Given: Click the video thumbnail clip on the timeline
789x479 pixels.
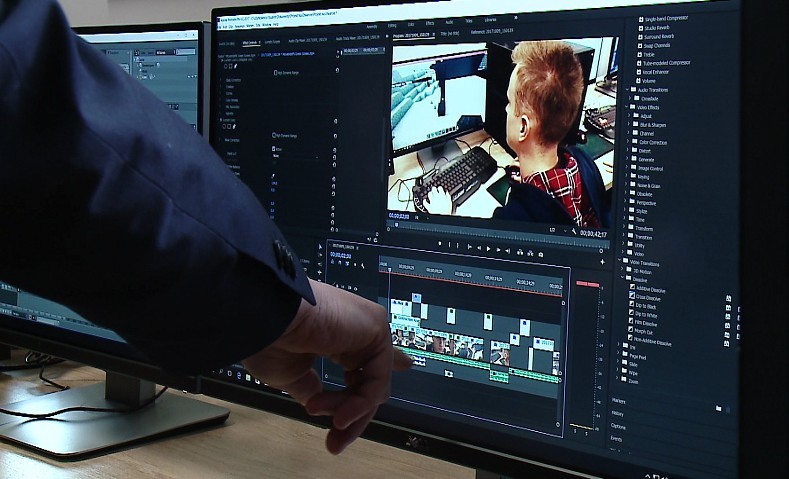Looking at the screenshot, I should 437,343.
